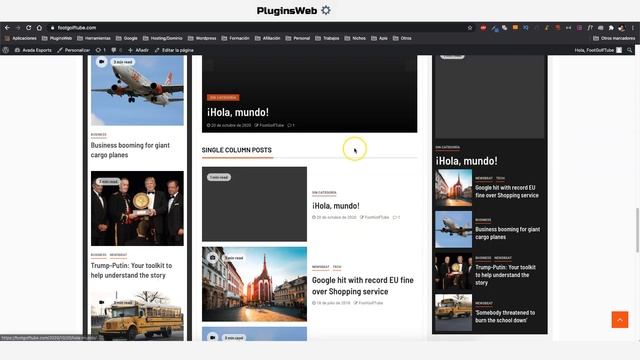
Task: Go back with the browser back arrow
Action: (7, 28)
